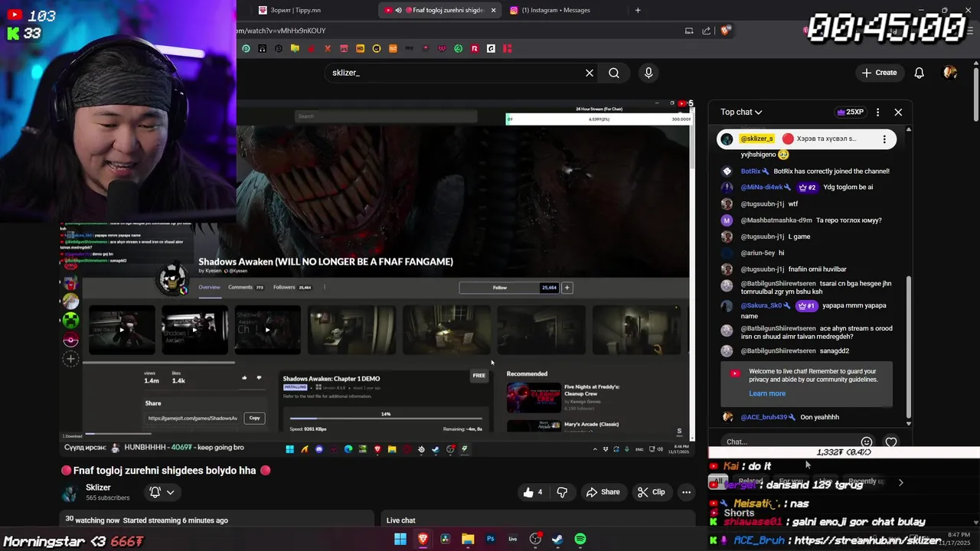Open Photoshop from the taskbar
This screenshot has width=980, height=551.
coord(490,539)
